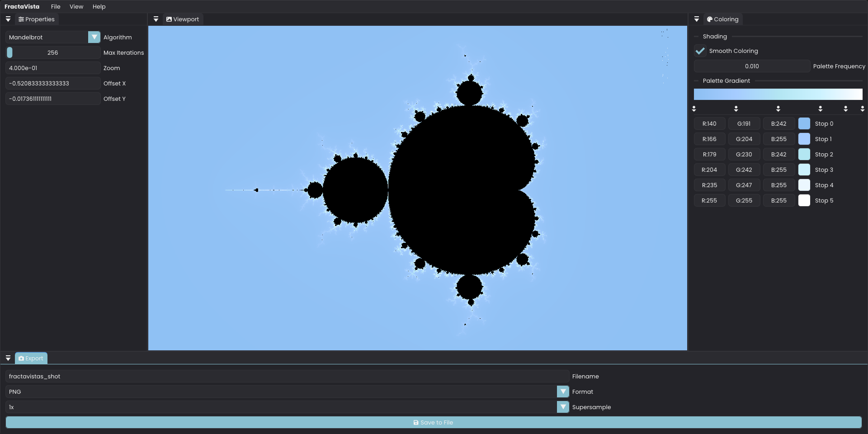
Task: Click the Stop 0 red value field
Action: (710, 123)
